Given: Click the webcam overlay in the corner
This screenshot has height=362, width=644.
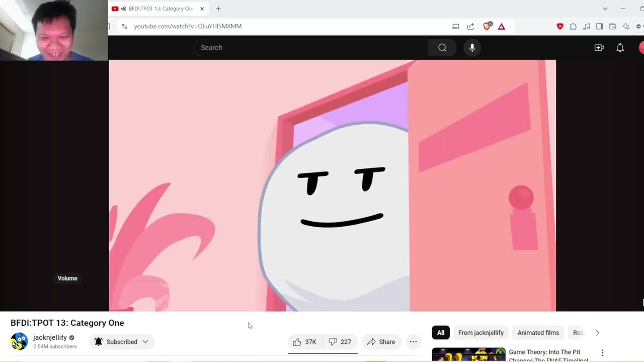Looking at the screenshot, I should [54, 30].
